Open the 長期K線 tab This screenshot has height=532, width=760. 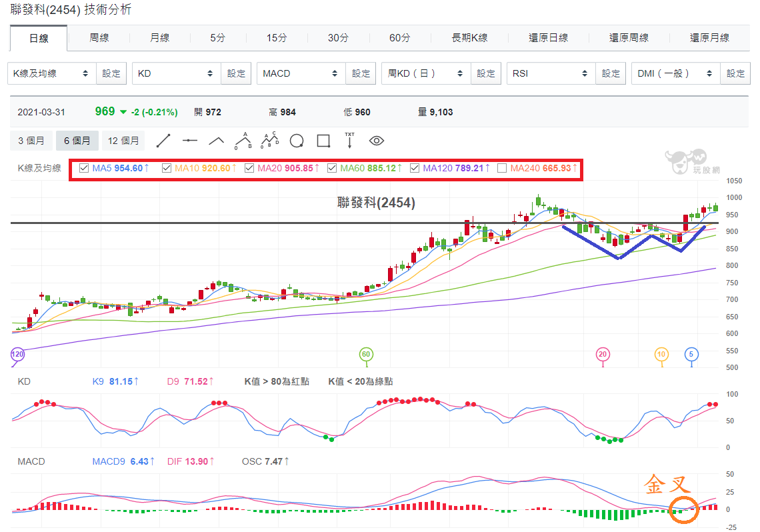tap(470, 38)
